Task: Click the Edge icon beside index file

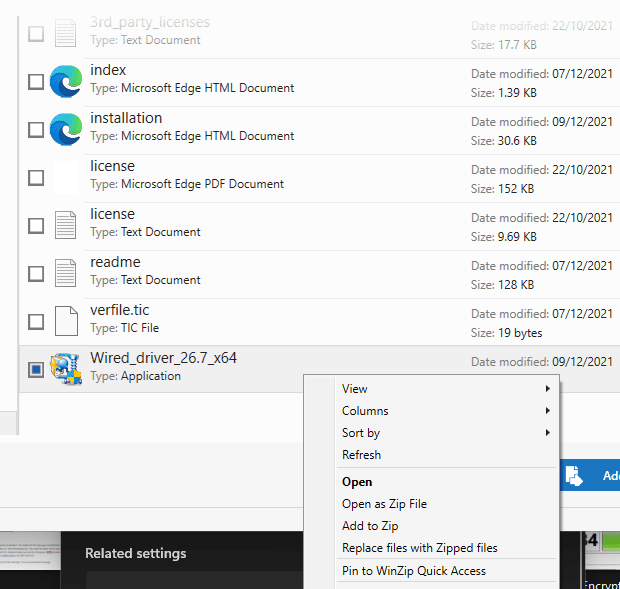Action: click(66, 81)
